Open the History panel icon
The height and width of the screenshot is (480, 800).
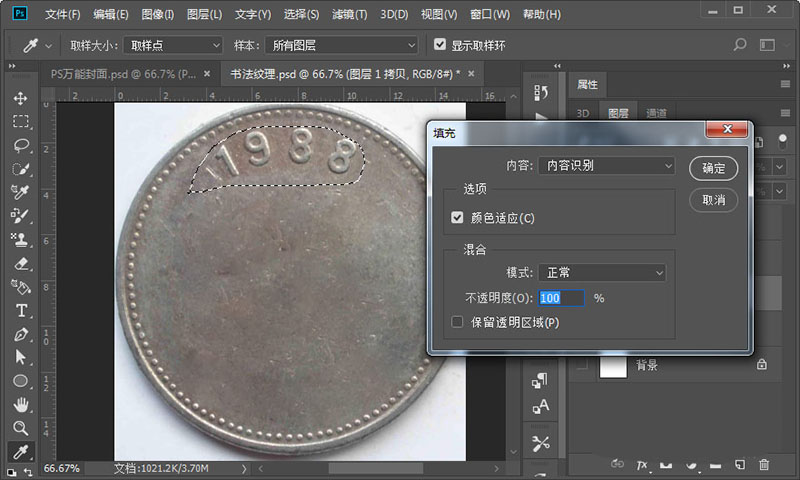[x=541, y=92]
